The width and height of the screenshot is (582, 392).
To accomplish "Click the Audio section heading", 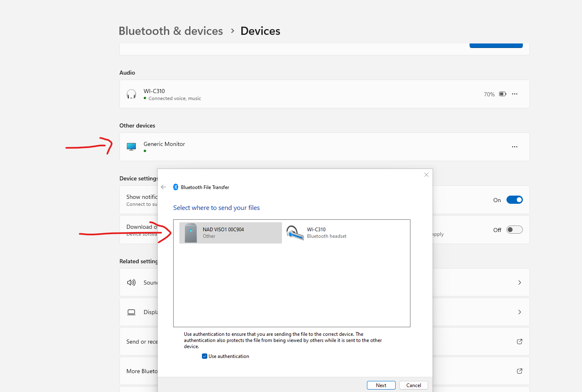I will coord(127,73).
